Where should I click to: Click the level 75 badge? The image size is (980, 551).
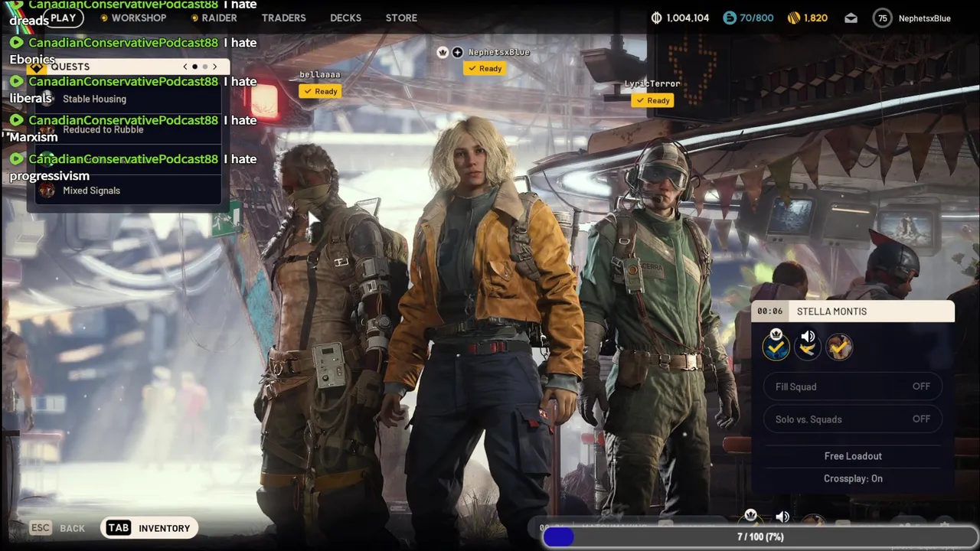(x=883, y=18)
